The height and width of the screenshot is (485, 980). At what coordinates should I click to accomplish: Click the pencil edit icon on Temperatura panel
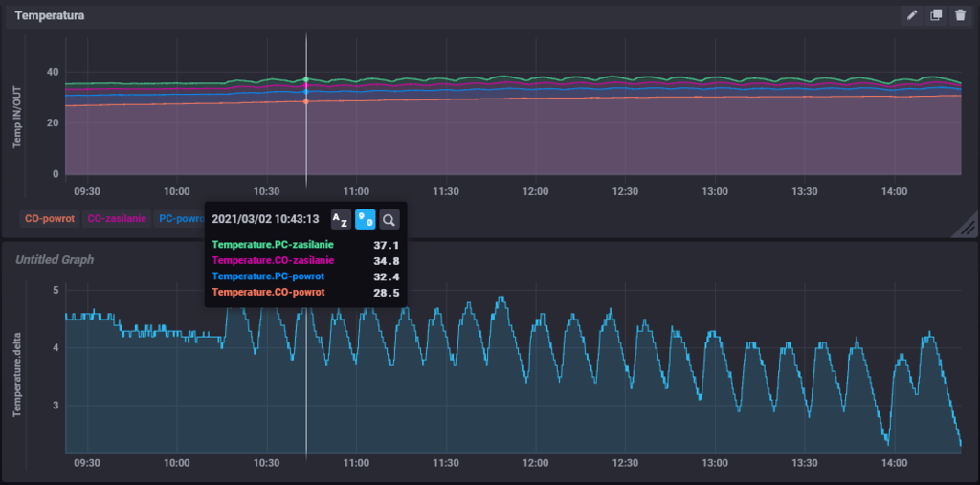pos(913,15)
